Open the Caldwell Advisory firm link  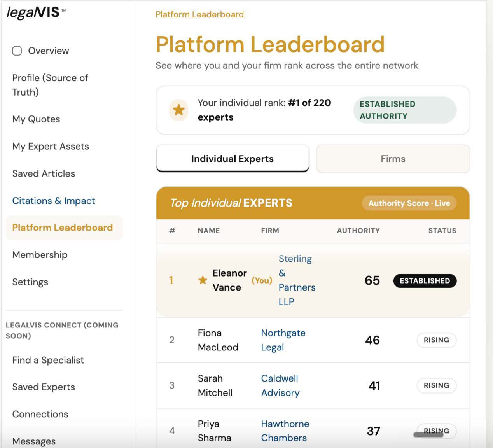(280, 385)
